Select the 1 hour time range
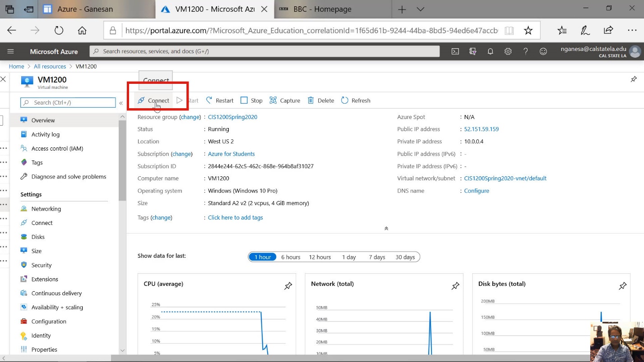The width and height of the screenshot is (644, 362). point(263,257)
